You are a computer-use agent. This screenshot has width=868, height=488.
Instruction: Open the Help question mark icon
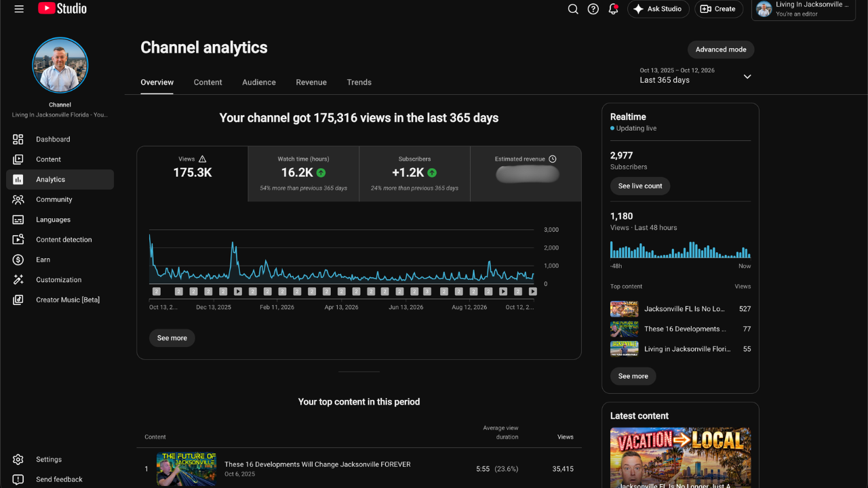coord(593,9)
